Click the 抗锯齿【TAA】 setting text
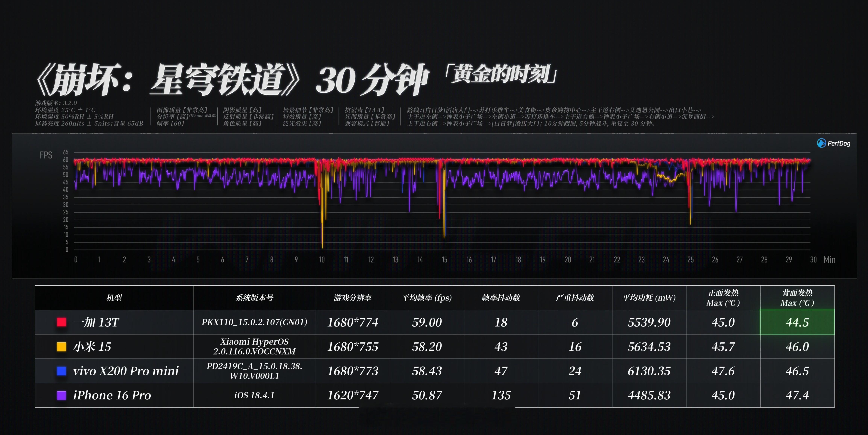 click(x=365, y=110)
